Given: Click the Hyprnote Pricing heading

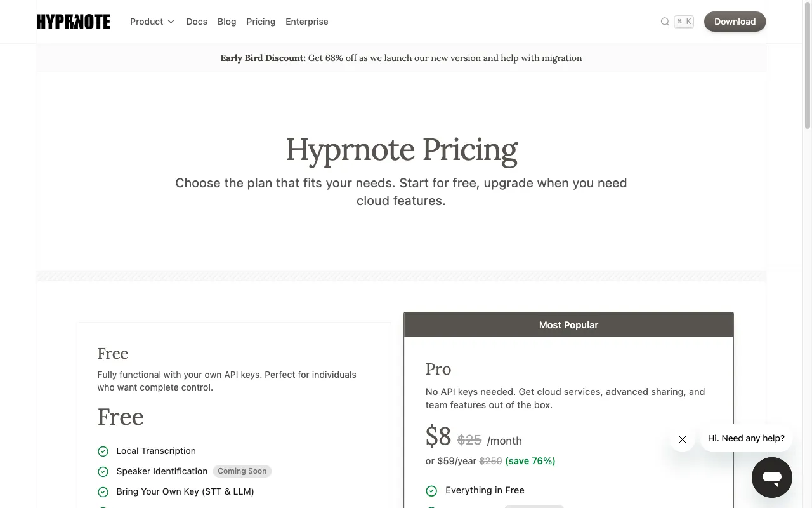Looking at the screenshot, I should coord(402,150).
